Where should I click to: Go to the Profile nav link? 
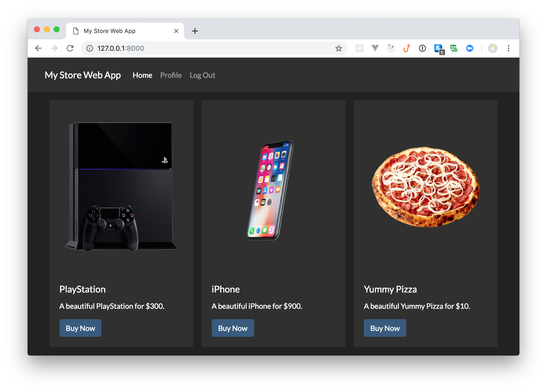pyautogui.click(x=171, y=75)
